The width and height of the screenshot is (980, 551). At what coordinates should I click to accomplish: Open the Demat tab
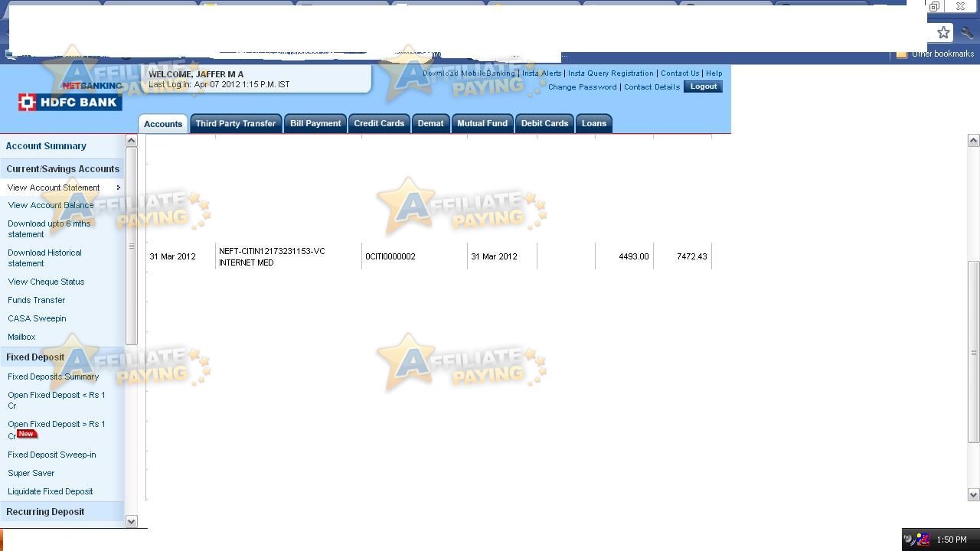(430, 123)
